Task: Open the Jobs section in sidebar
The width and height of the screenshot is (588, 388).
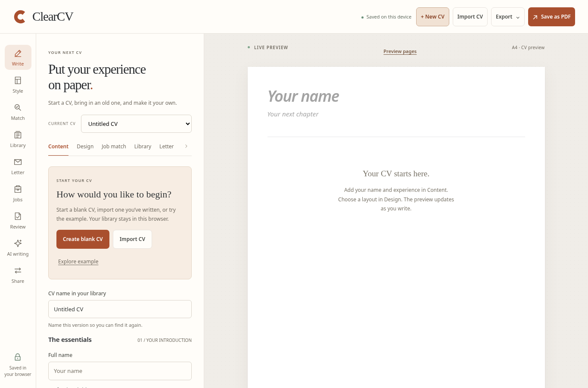Action: 18,193
